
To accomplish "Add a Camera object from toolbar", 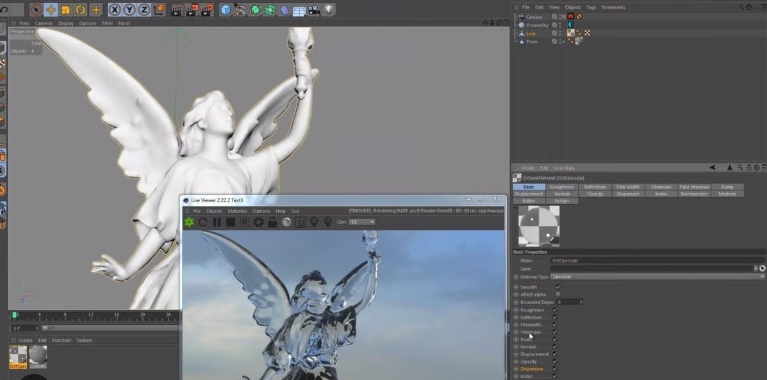I will (314, 10).
